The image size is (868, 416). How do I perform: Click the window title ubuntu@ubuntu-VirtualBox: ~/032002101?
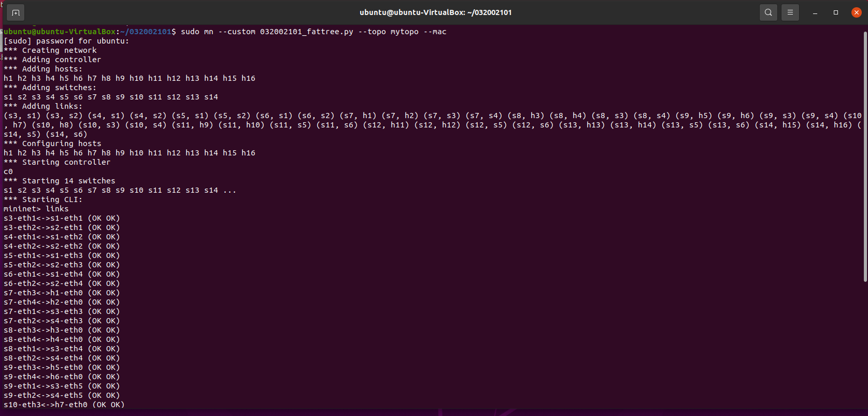coord(436,12)
